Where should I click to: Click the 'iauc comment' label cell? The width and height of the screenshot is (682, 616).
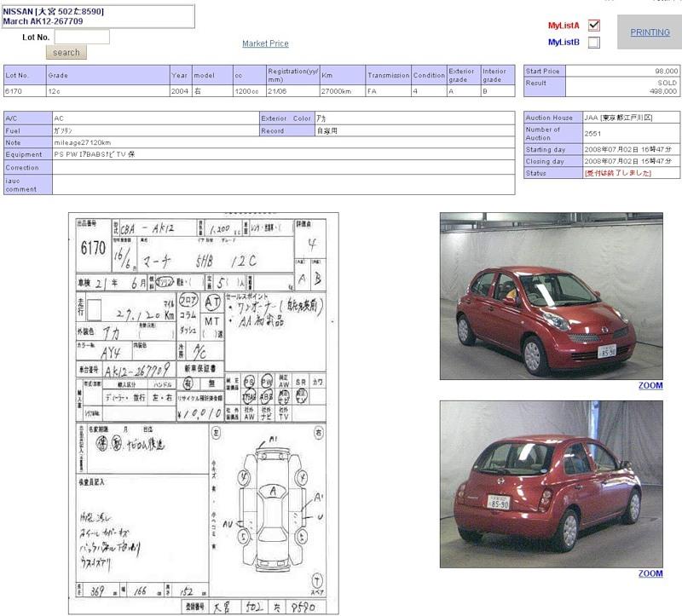28,185
